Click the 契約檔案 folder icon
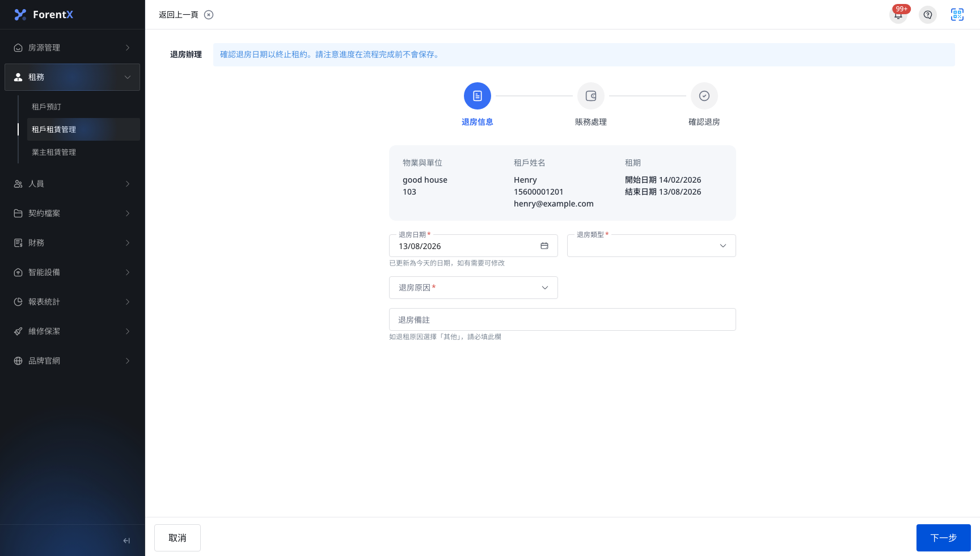Image resolution: width=980 pixels, height=556 pixels. tap(18, 213)
